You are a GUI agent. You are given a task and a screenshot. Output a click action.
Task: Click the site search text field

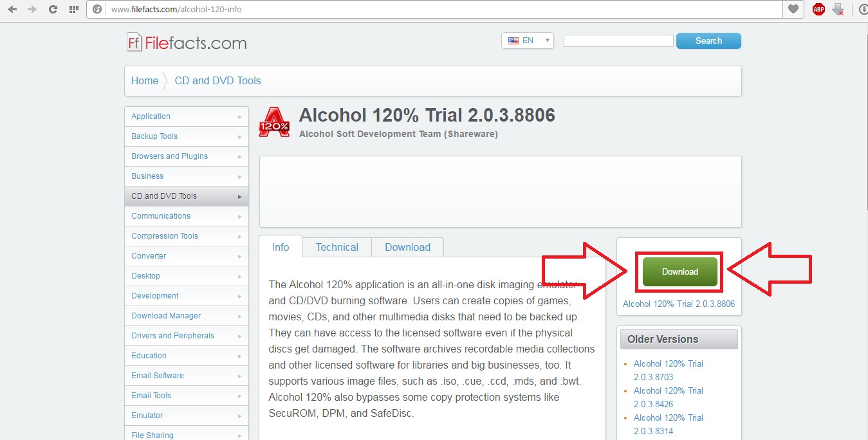(618, 41)
